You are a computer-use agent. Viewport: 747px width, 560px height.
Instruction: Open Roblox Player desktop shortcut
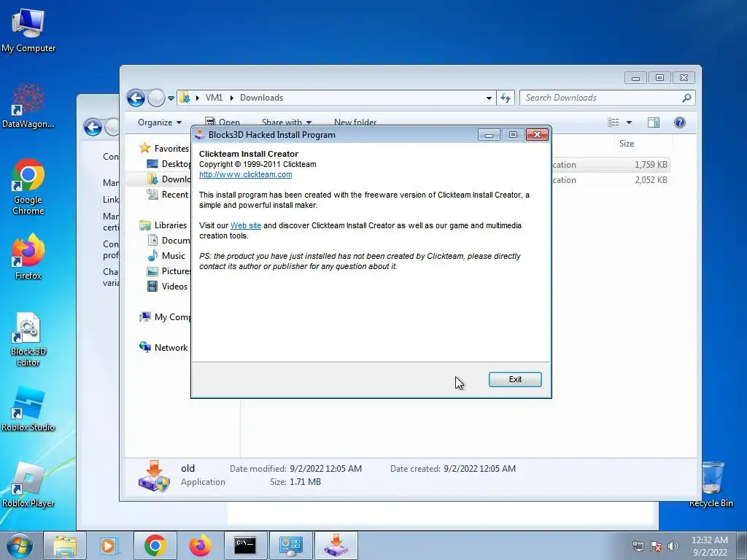(28, 485)
